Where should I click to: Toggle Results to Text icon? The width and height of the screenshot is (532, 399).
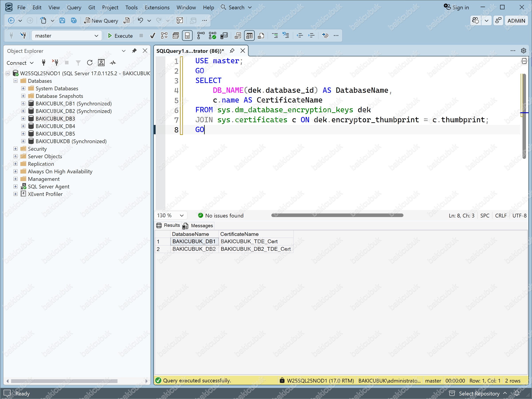pos(238,36)
